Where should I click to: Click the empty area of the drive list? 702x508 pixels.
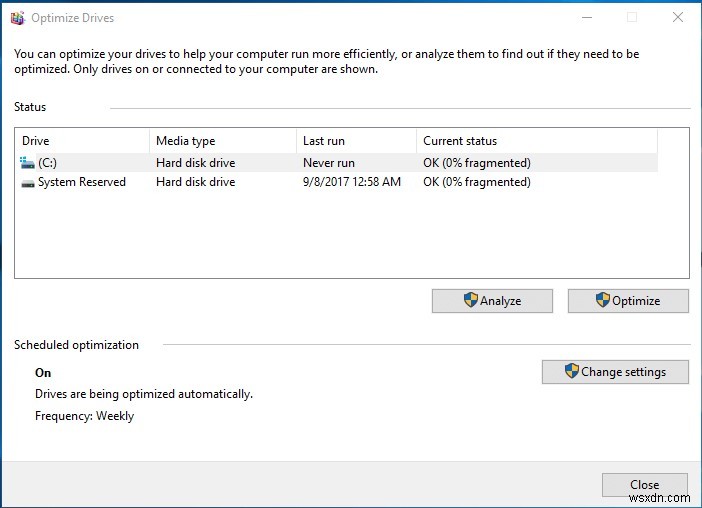pos(351,235)
